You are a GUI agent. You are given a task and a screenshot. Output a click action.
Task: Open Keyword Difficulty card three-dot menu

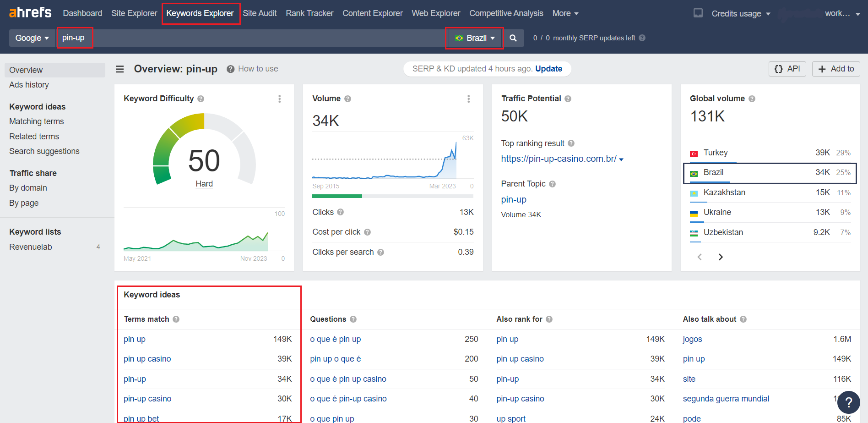point(280,99)
